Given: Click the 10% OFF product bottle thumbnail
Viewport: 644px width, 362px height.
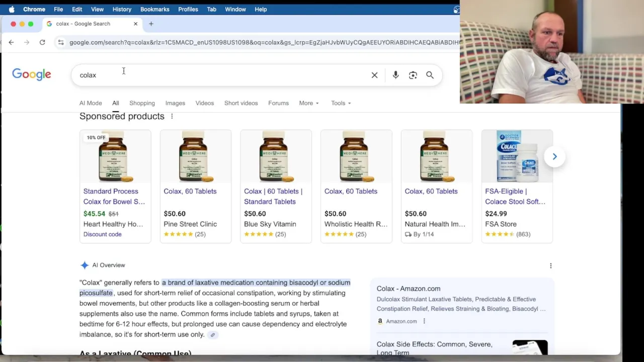Looking at the screenshot, I should click(115, 156).
